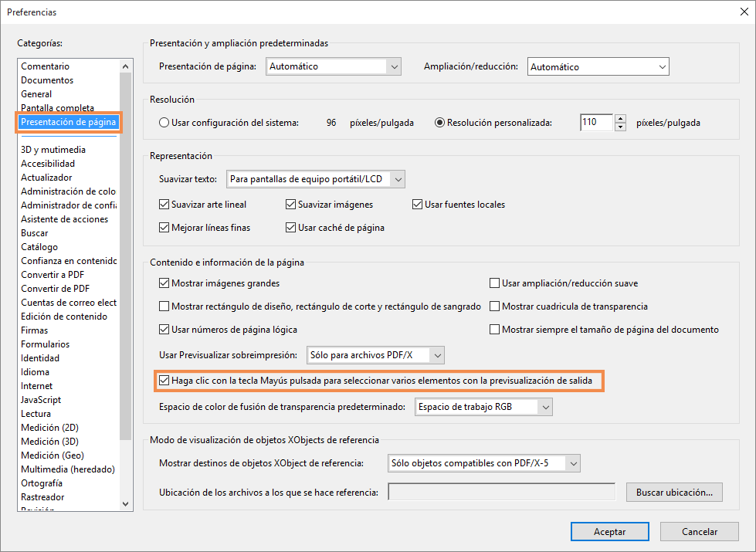The width and height of the screenshot is (756, 552).
Task: Open Catálogo category
Action: (39, 247)
